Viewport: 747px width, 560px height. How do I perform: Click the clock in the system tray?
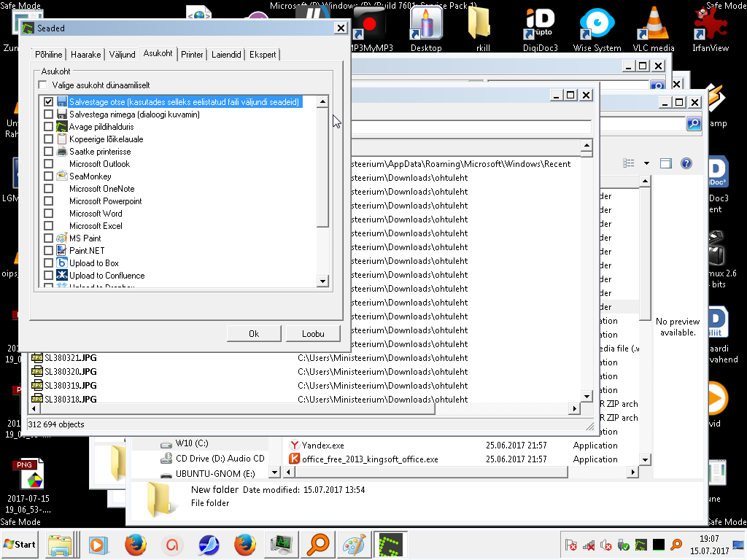pyautogui.click(x=709, y=545)
